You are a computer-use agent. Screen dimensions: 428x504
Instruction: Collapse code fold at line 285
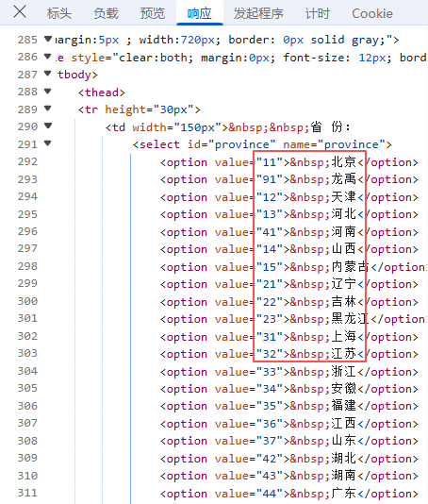(x=48, y=40)
